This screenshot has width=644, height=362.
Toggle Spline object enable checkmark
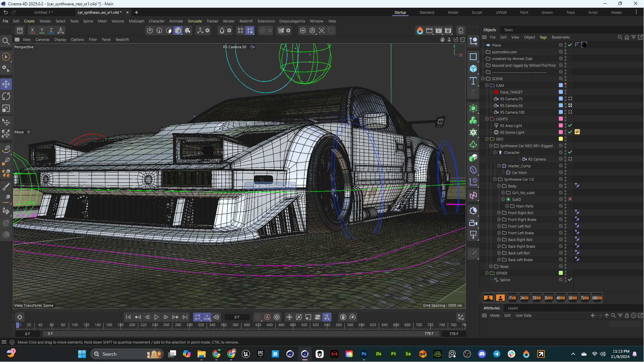coord(570,280)
